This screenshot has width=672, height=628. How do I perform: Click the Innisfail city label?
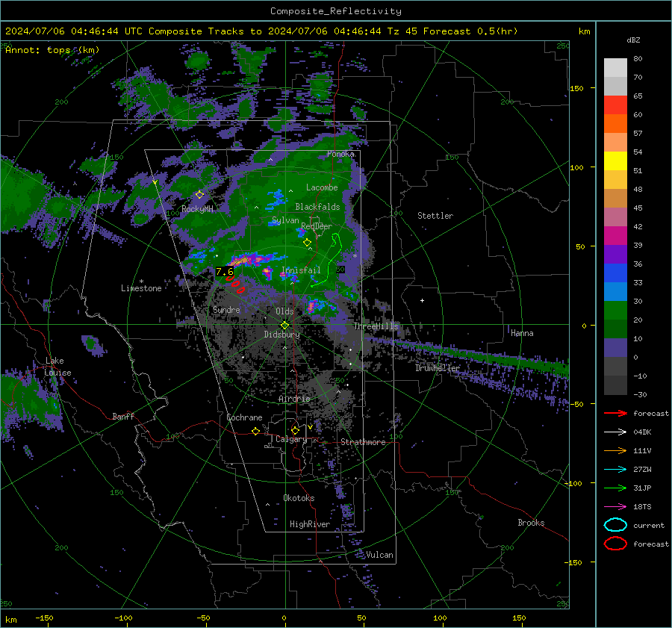coord(301,270)
